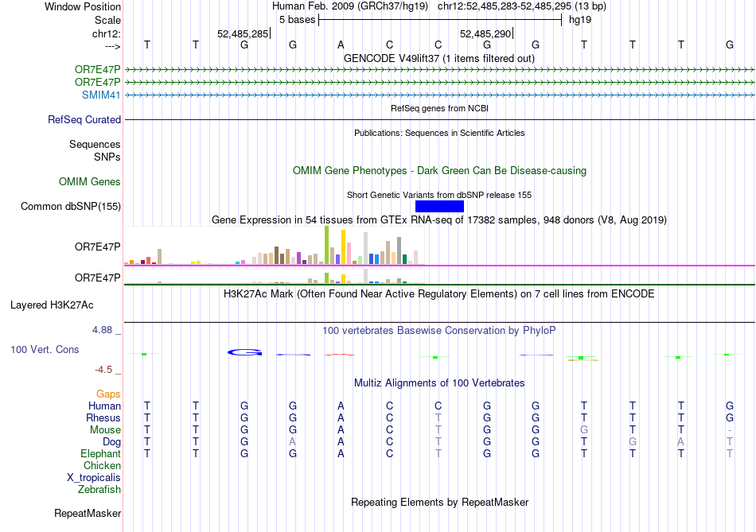Viewport: 756px width, 532px height.
Task: Click the SMIM41 gene label
Action: tap(101, 95)
